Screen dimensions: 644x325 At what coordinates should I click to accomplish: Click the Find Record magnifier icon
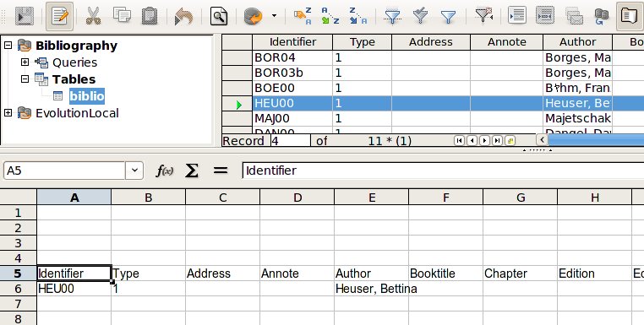[x=219, y=16]
